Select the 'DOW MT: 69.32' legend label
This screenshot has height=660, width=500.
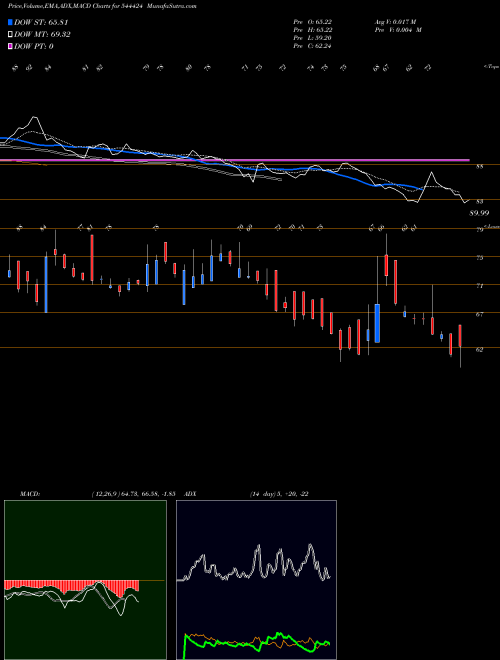[x=42, y=35]
